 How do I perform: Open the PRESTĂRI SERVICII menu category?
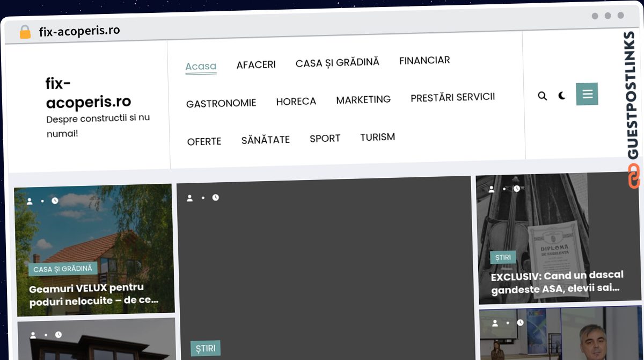453,98
